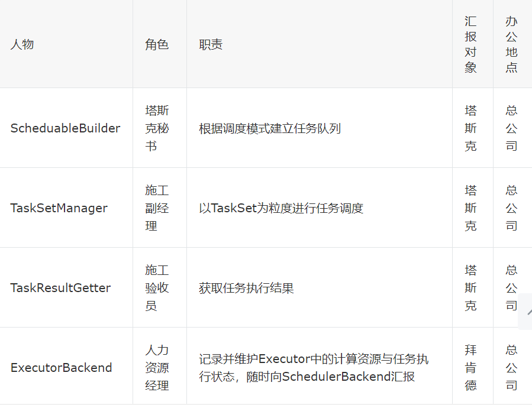Screen dimensions: 532x405
Task: Select the 职责 column header
Action: [x=211, y=44]
